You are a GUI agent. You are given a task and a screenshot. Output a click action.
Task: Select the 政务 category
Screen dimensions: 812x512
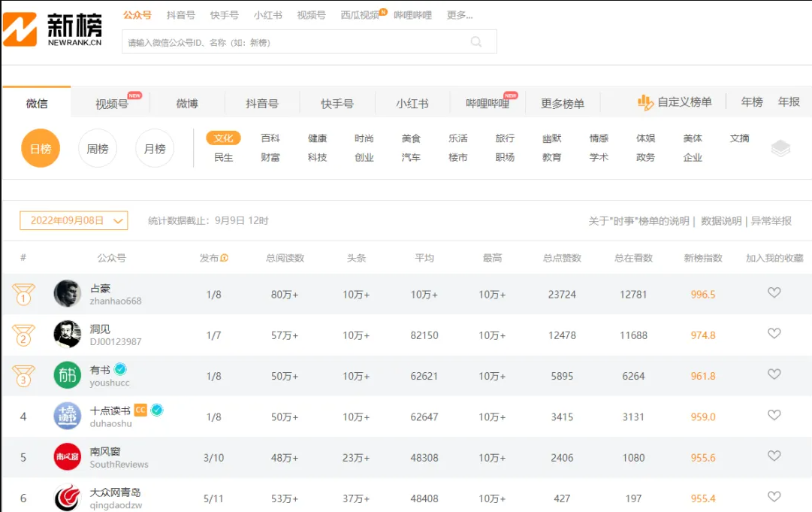coord(645,157)
